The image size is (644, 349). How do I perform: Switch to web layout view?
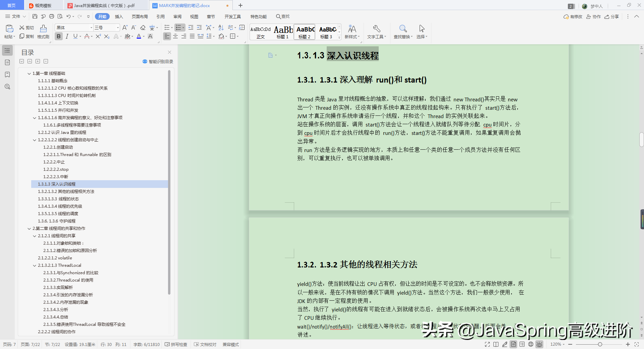pos(531,344)
